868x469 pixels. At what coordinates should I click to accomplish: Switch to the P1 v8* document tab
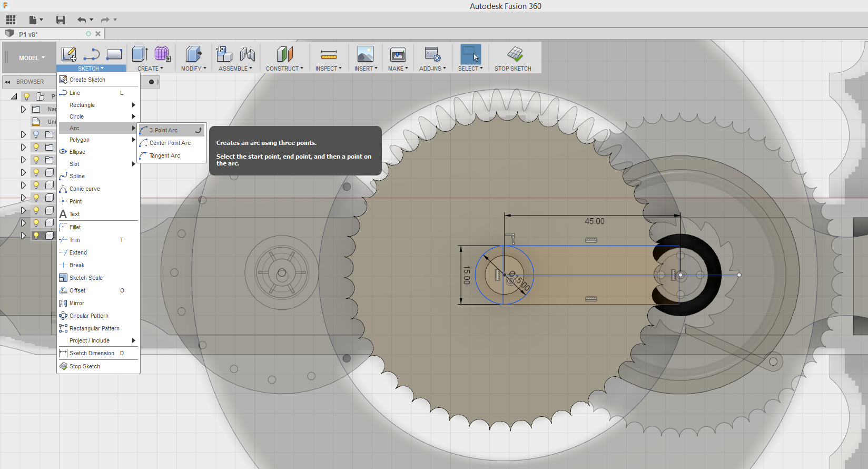pyautogui.click(x=28, y=34)
